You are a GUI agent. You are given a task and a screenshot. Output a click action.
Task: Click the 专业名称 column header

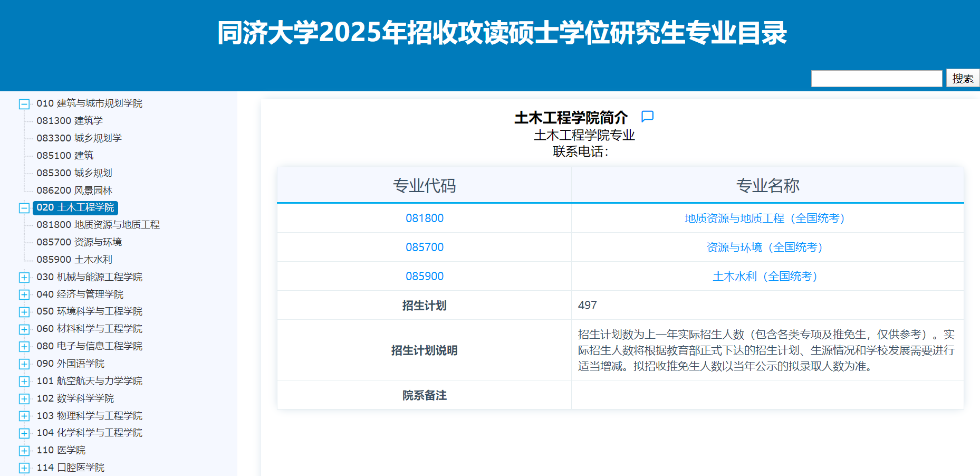click(x=767, y=186)
